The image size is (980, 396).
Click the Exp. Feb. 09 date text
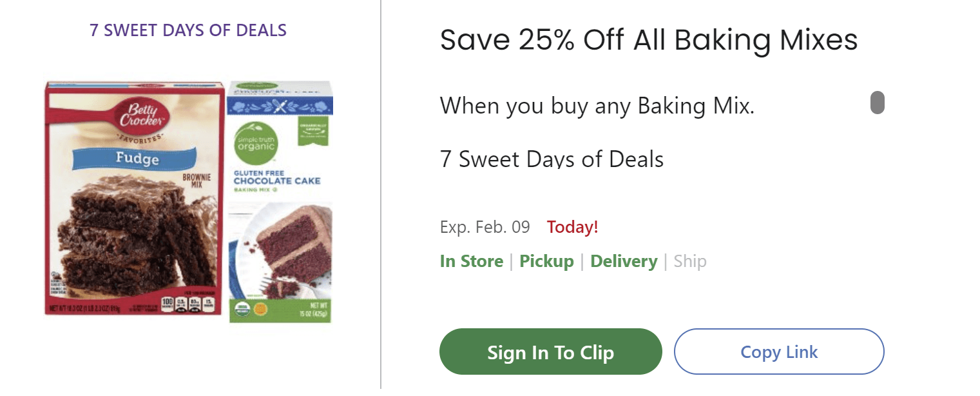[x=485, y=227]
